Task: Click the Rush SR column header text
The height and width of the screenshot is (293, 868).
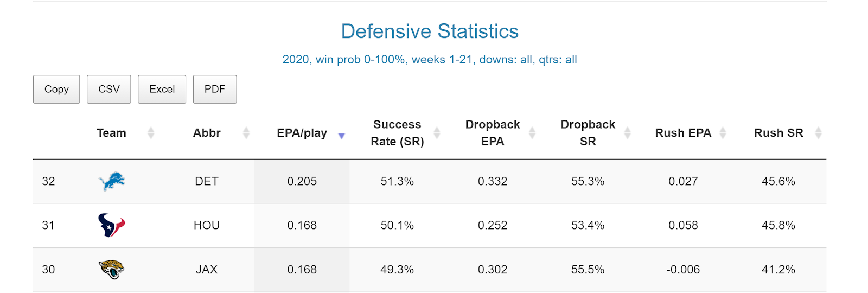Action: [778, 133]
